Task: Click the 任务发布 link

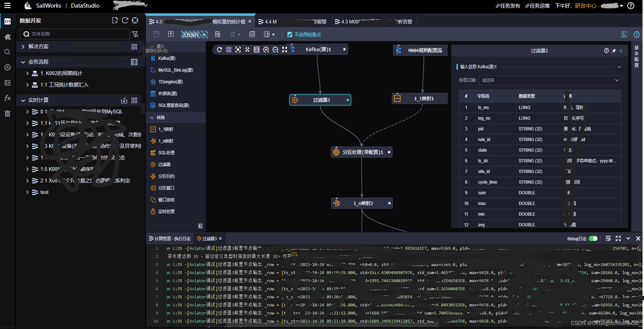Action: [x=508, y=6]
